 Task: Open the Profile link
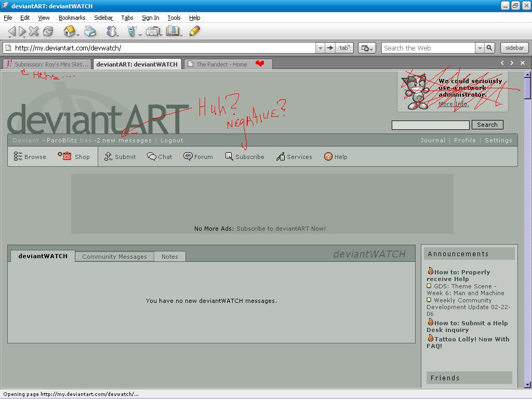tap(464, 140)
